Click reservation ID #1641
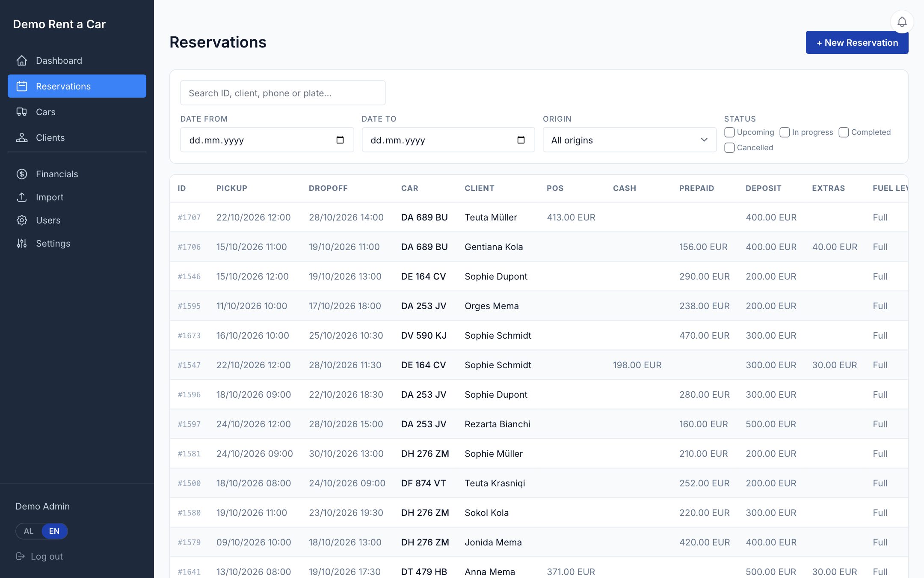Image resolution: width=924 pixels, height=578 pixels. (189, 572)
